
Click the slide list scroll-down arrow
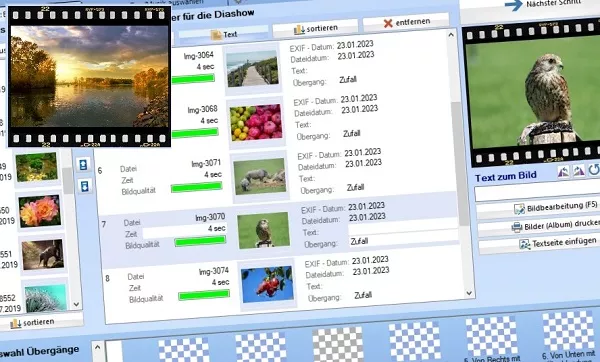(x=469, y=293)
